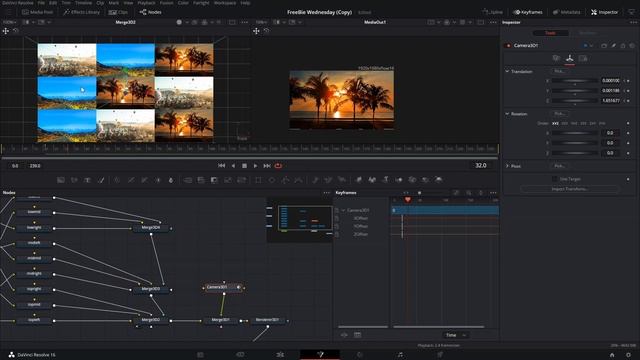
Task: Adjust the Rotation Y slider
Action: [x=575, y=143]
